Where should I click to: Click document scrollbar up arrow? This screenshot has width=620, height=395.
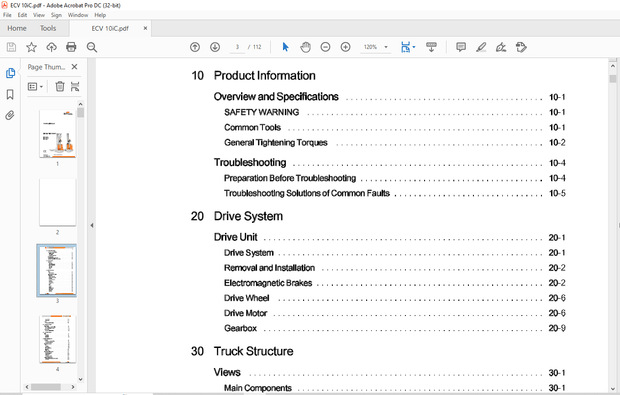coord(613,66)
